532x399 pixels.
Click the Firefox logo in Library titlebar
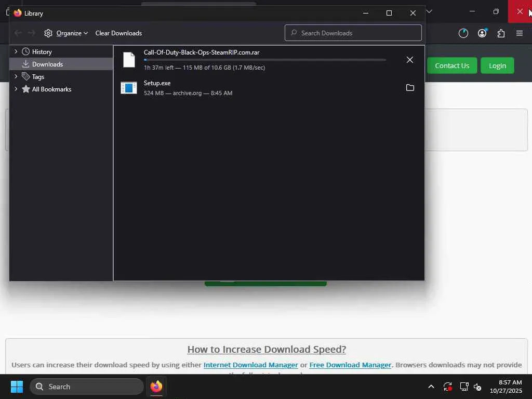[18, 13]
